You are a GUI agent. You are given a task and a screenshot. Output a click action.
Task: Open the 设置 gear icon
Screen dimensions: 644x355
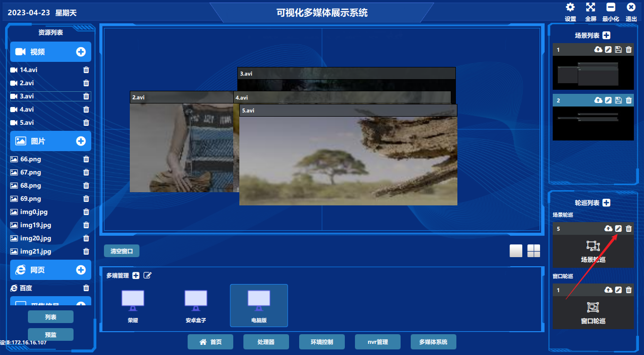[570, 7]
